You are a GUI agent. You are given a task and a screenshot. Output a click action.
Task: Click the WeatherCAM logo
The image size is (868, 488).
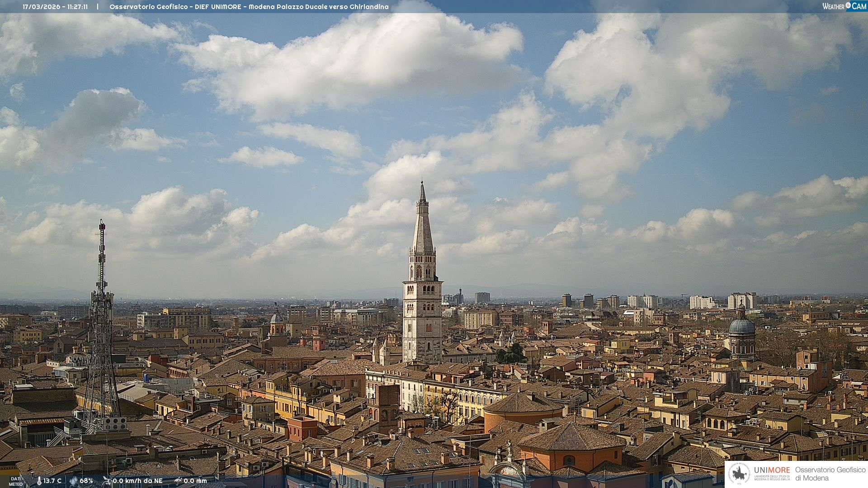tap(844, 6)
